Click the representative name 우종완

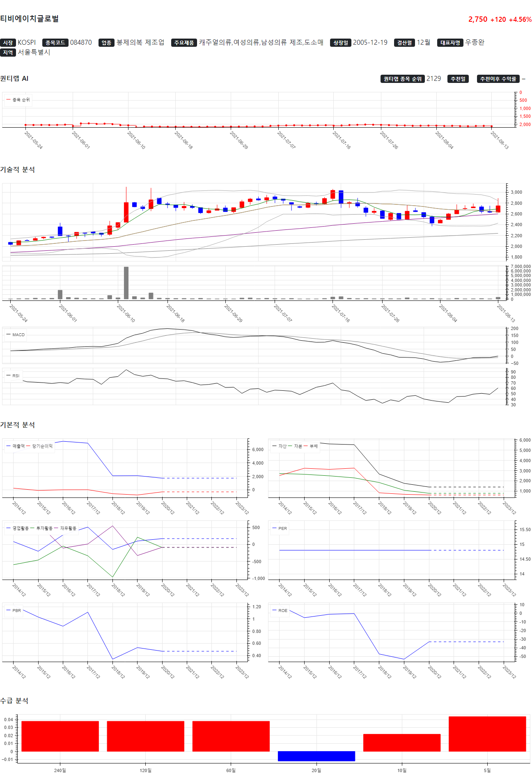[x=475, y=43]
